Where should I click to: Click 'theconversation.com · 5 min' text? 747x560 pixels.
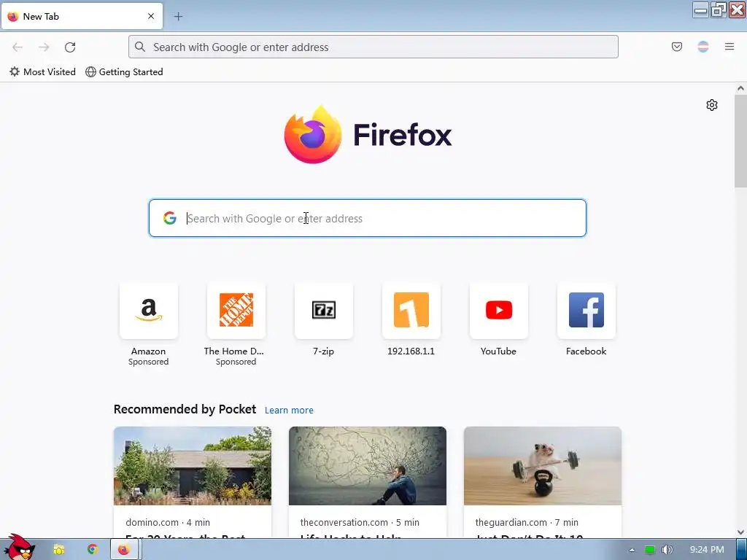[x=360, y=522]
